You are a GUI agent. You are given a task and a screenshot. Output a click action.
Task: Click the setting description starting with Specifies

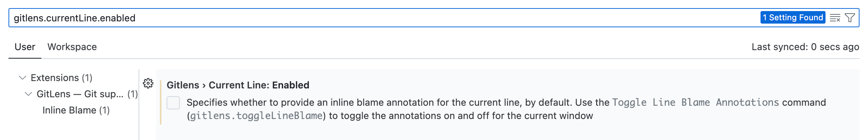click(x=506, y=109)
